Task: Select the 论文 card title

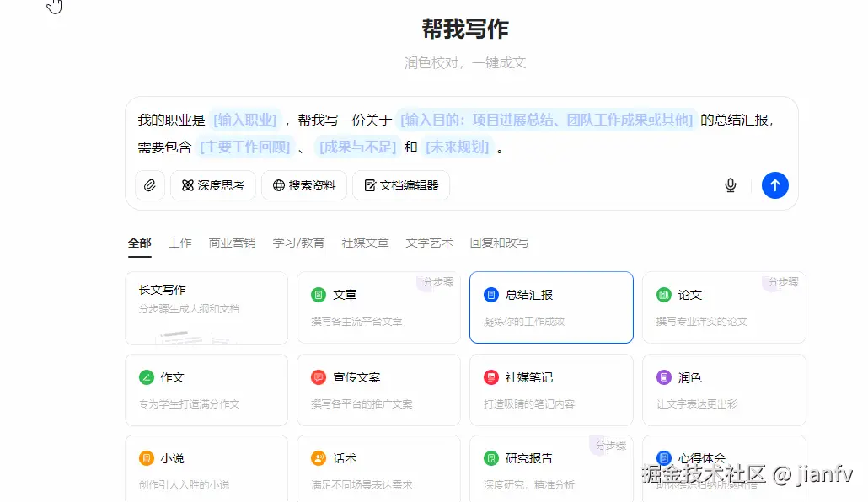Action: (689, 295)
